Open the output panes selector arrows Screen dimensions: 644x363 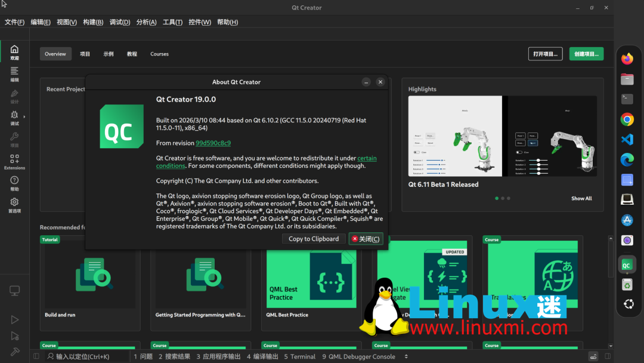pos(406,356)
